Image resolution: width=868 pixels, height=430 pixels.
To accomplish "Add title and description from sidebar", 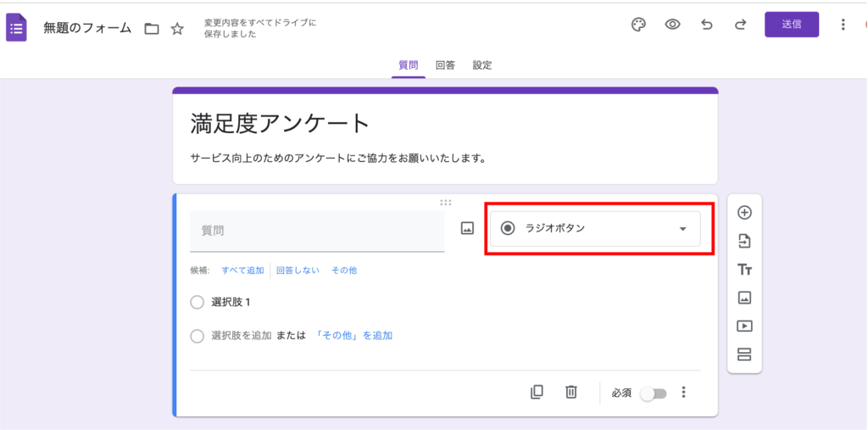I will pyautogui.click(x=744, y=270).
